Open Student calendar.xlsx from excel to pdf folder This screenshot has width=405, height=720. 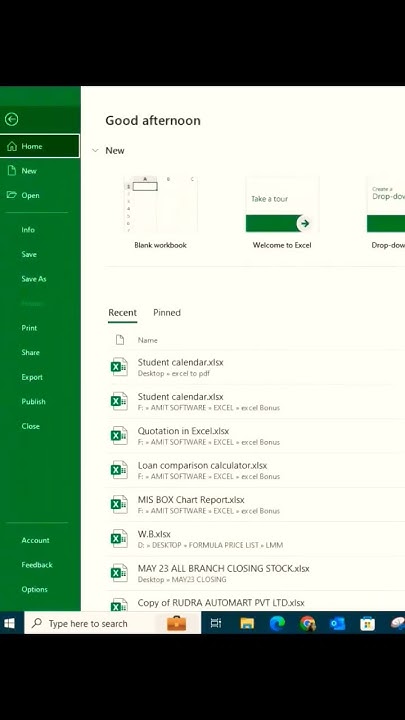[x=255, y=367]
